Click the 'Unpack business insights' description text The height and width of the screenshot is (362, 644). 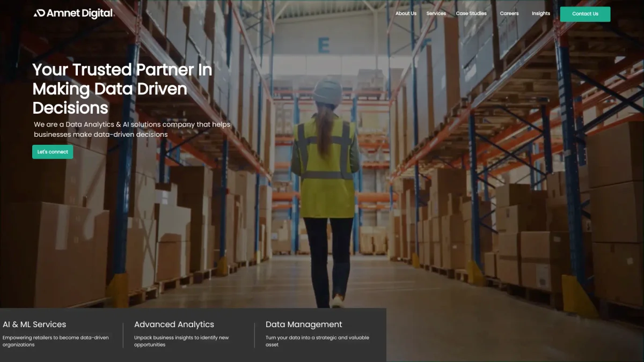(181, 341)
